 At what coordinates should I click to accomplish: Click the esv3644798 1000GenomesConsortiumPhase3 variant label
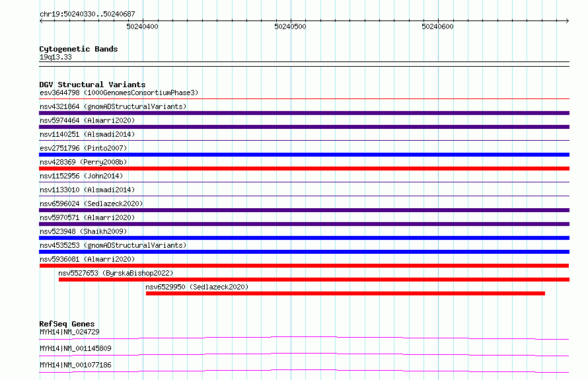[x=119, y=93]
